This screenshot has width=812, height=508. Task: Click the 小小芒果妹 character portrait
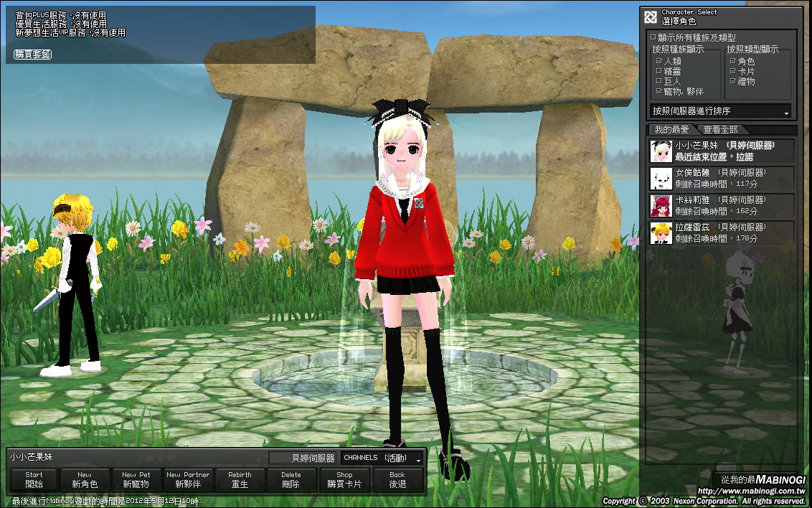click(661, 151)
